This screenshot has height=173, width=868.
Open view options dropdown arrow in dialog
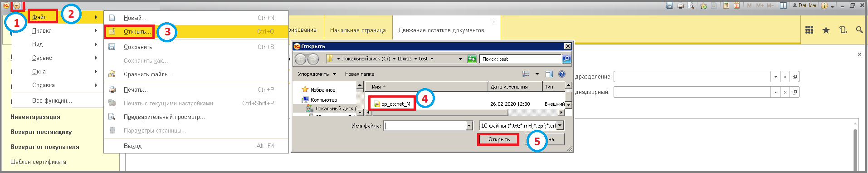click(x=537, y=74)
